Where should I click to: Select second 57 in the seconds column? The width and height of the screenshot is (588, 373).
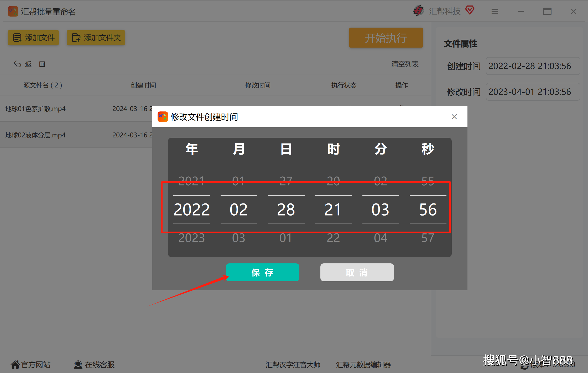(428, 238)
